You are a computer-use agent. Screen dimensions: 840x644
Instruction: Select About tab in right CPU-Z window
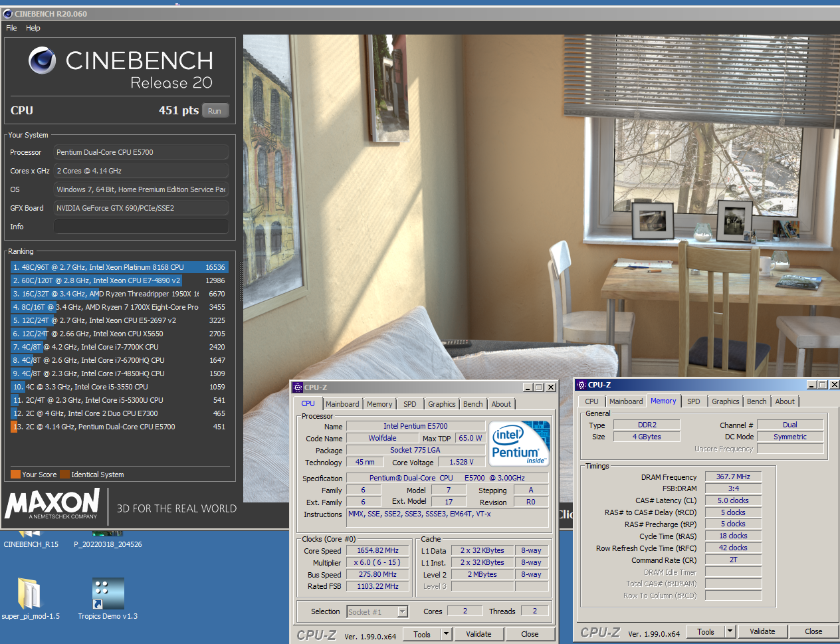[785, 401]
